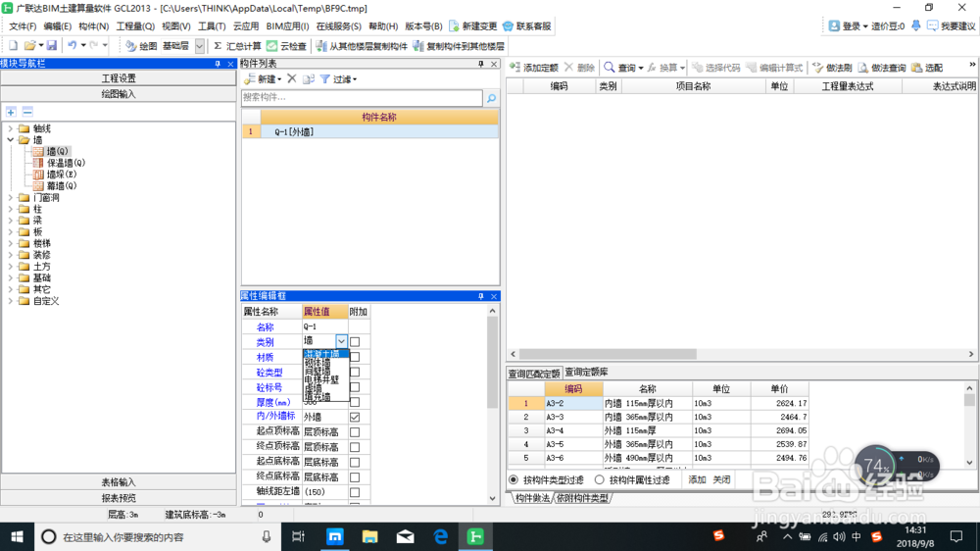Screen dimensions: 980x551
Task: Click the new file icon in toolbar
Action: click(x=13, y=46)
